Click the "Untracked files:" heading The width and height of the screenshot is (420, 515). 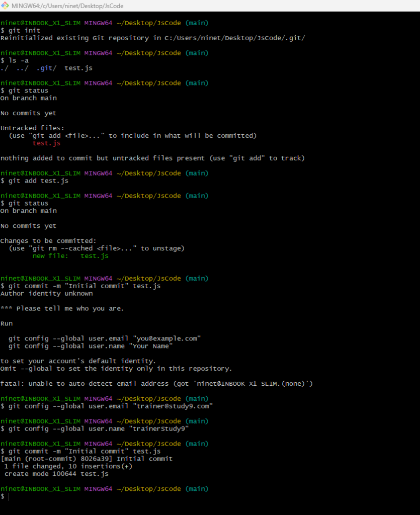pos(33,128)
